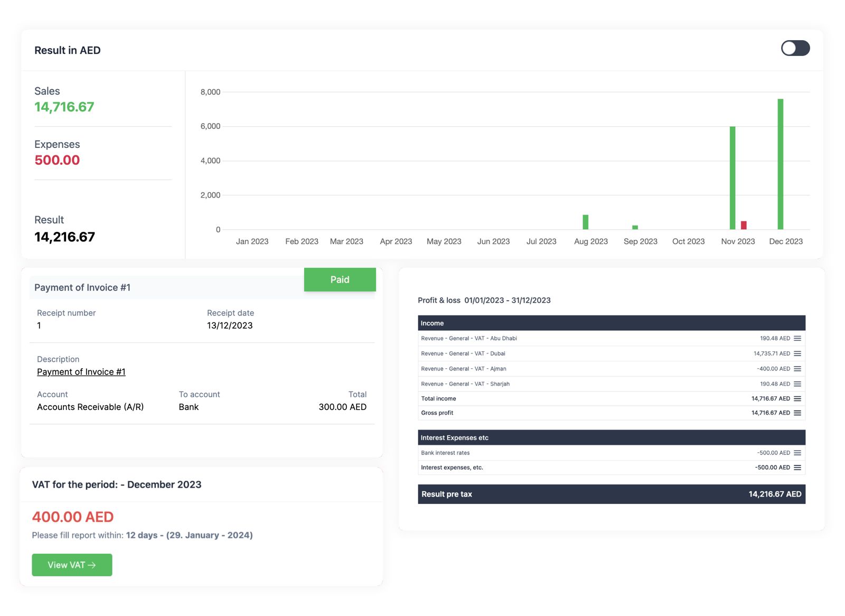Click the Nov 2023 red expenses bar
Screen dimensions: 845x616
tap(744, 225)
